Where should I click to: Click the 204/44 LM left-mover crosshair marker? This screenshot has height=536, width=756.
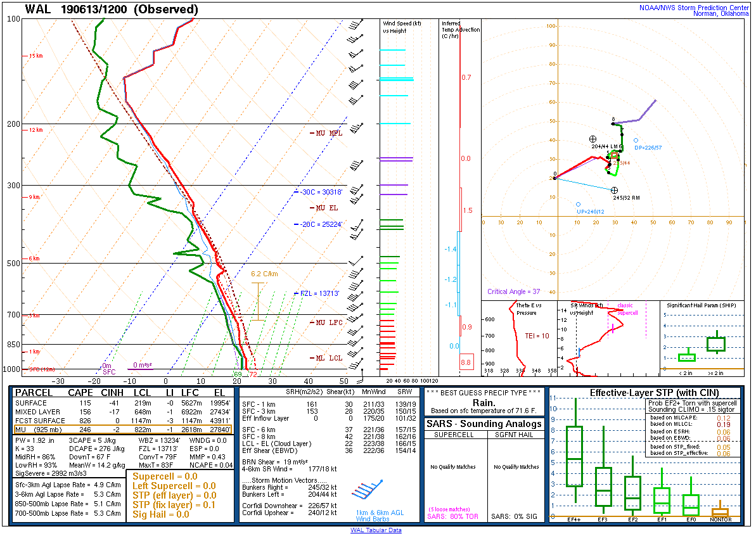tap(593, 139)
